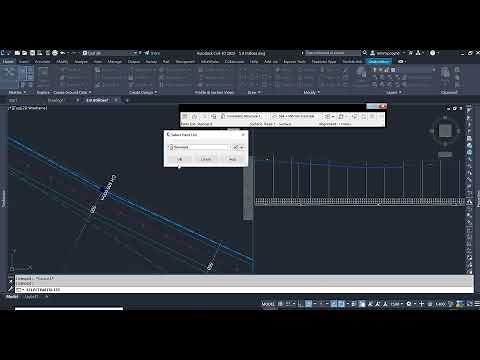
Task: Click OK in Select Parts List dialog
Action: (179, 159)
